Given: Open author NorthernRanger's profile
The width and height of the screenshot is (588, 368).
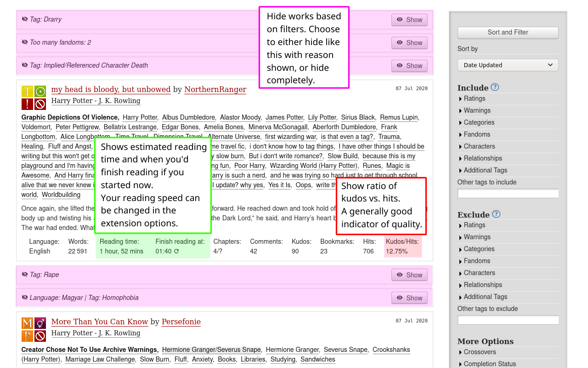Looking at the screenshot, I should click(215, 89).
